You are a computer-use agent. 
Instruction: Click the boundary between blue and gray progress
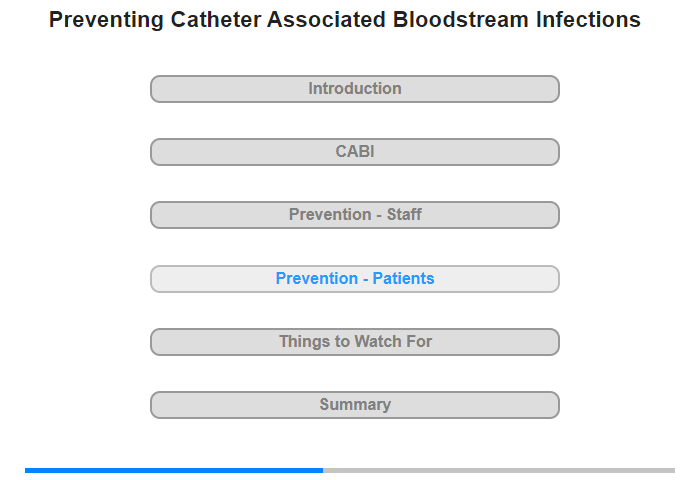323,470
